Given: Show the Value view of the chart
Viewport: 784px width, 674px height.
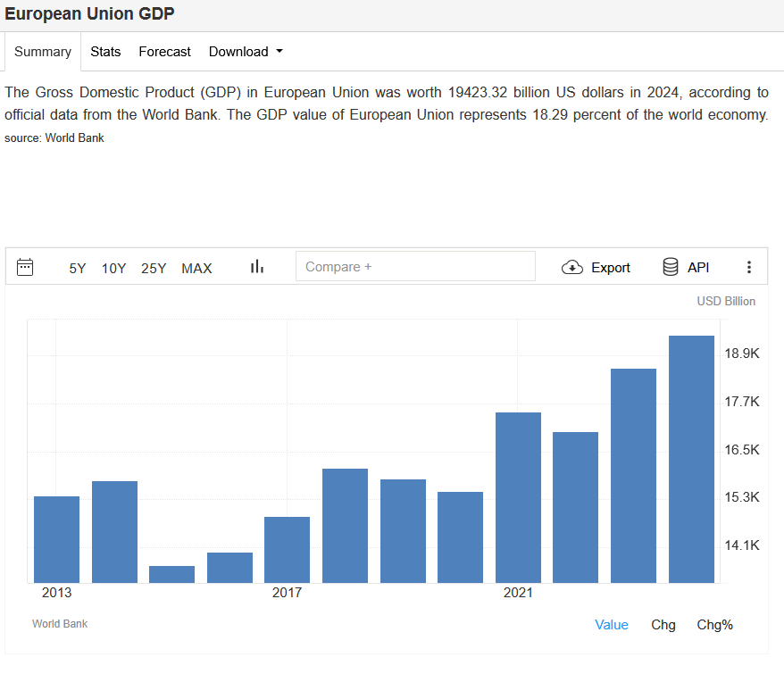Looking at the screenshot, I should click(611, 625).
